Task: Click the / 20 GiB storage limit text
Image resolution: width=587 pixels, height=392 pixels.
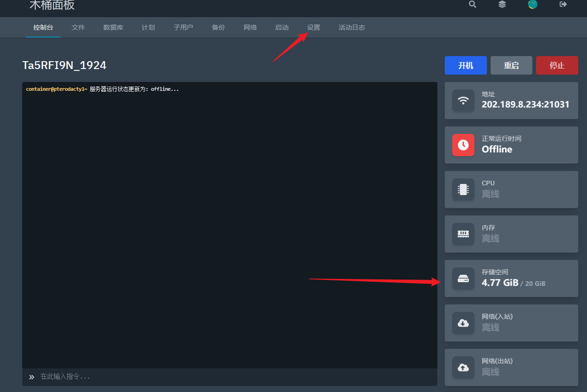Action: pos(533,284)
